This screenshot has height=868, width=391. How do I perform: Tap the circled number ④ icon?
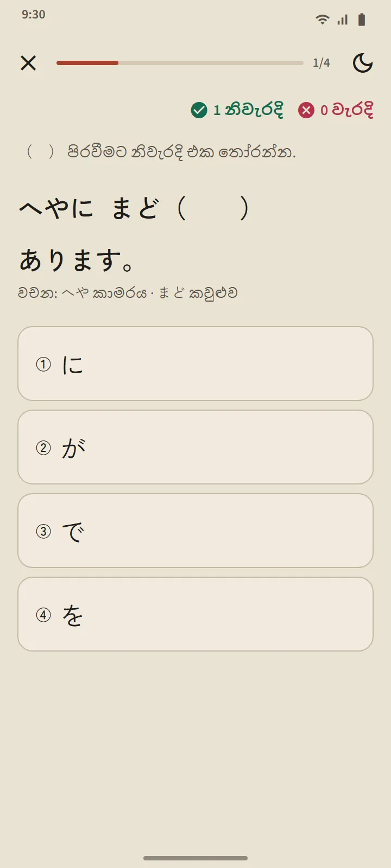click(43, 615)
